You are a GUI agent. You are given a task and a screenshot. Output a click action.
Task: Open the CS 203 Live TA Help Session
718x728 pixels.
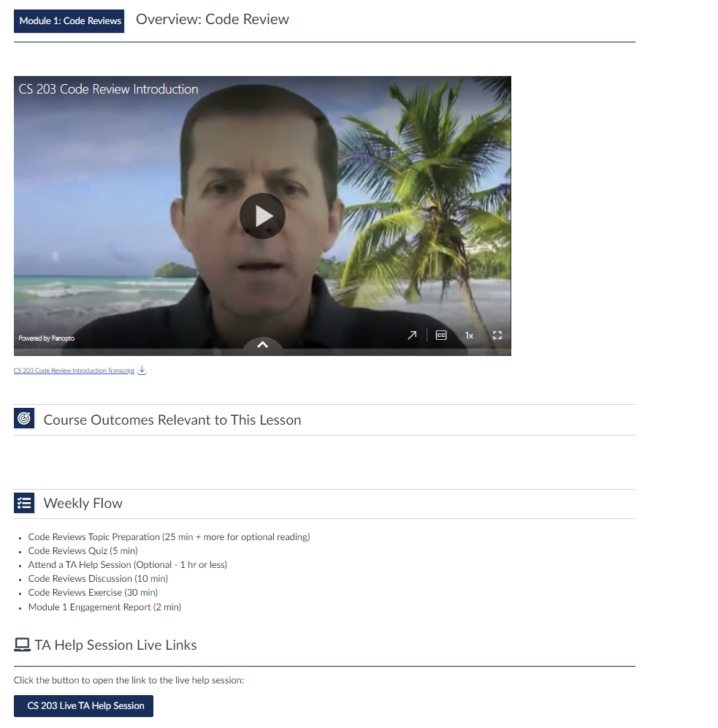tap(84, 706)
